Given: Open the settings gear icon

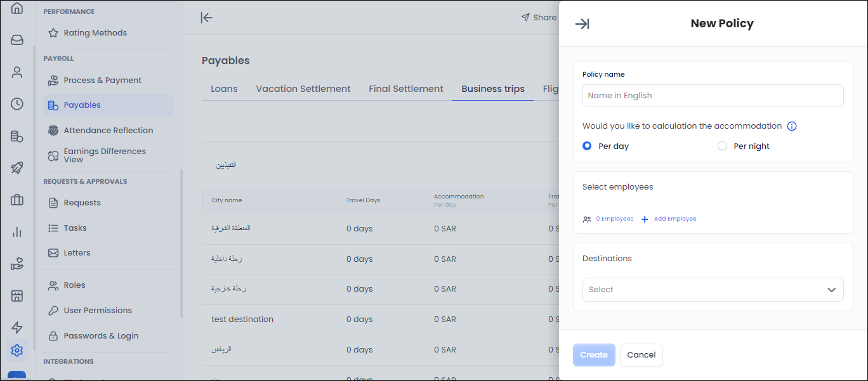Looking at the screenshot, I should [x=17, y=350].
